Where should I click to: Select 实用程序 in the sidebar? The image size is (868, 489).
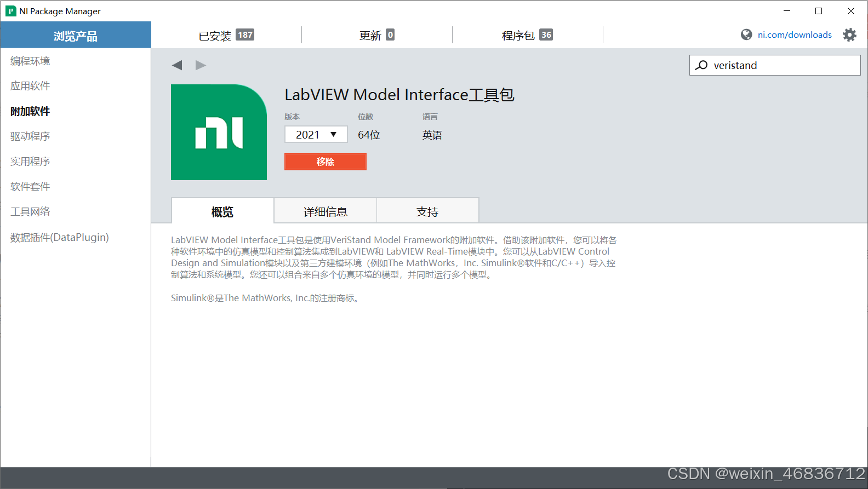(x=30, y=162)
